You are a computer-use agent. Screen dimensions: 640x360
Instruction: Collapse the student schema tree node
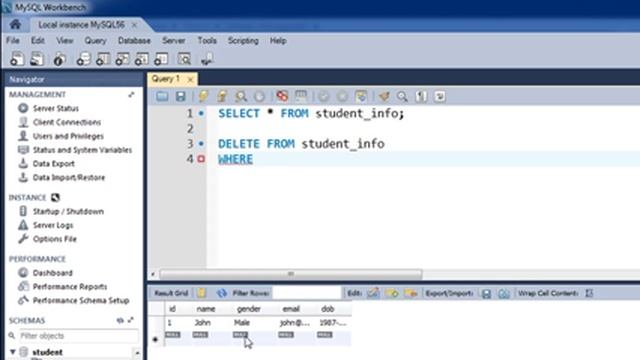click(13, 352)
